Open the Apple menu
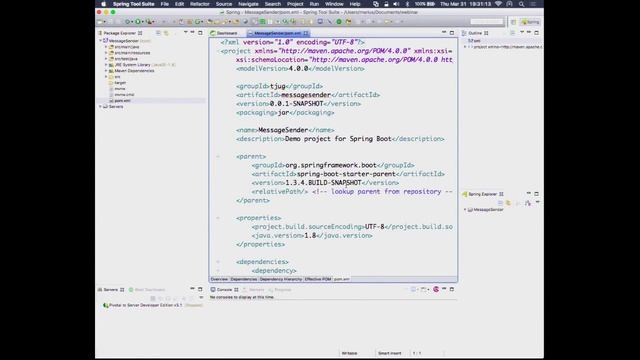The image size is (640, 360). 103,4
